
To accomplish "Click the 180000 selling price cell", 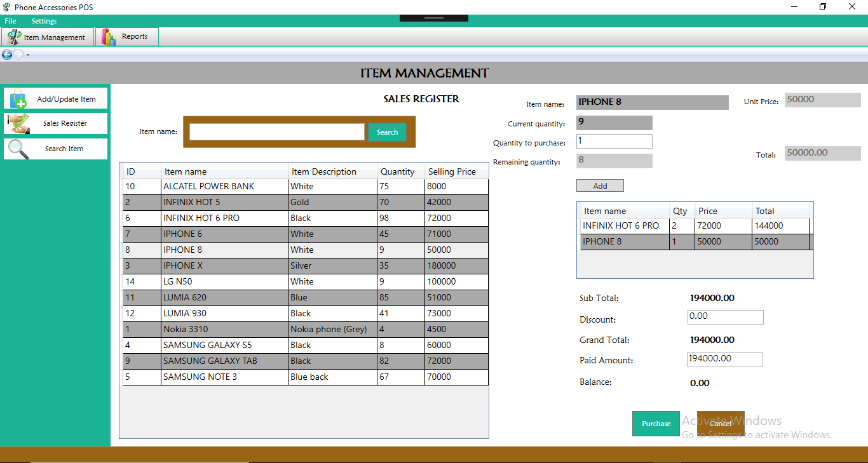I will click(456, 266).
